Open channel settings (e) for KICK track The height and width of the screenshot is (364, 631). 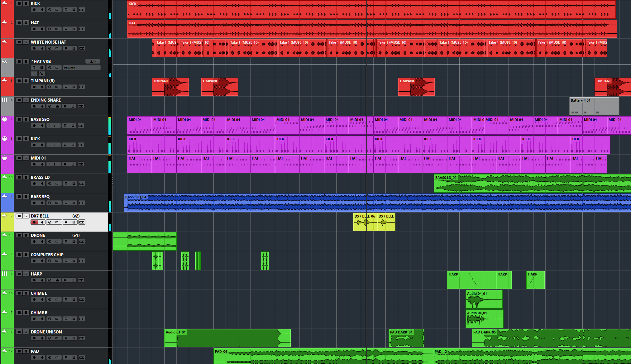(x=49, y=10)
